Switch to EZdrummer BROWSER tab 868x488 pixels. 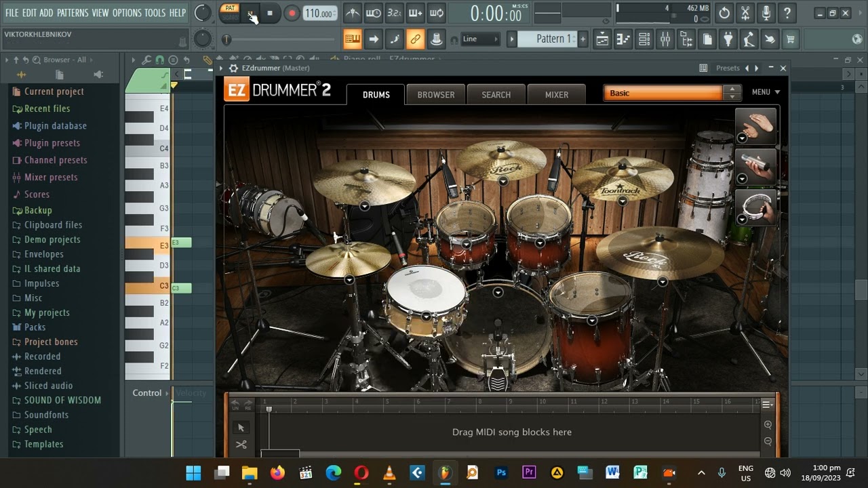[x=436, y=95]
